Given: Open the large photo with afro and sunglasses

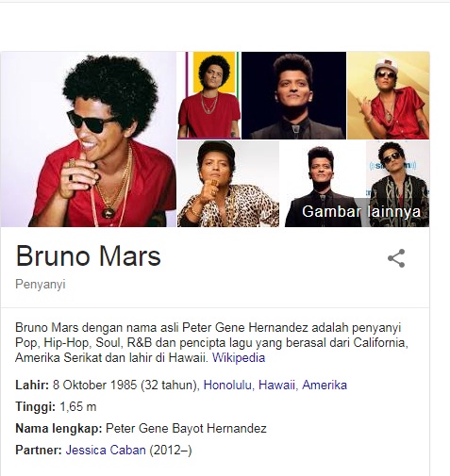Looking at the screenshot, I should [x=89, y=140].
